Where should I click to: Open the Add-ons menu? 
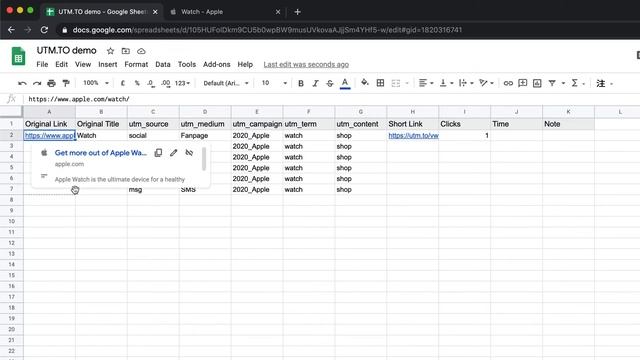[217, 64]
